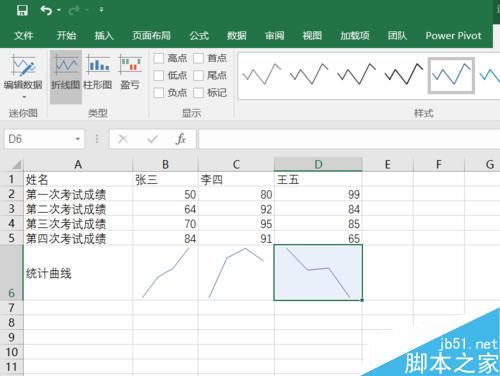Click the formula bar Enter checkmark icon
The width and height of the screenshot is (500, 376).
[152, 139]
